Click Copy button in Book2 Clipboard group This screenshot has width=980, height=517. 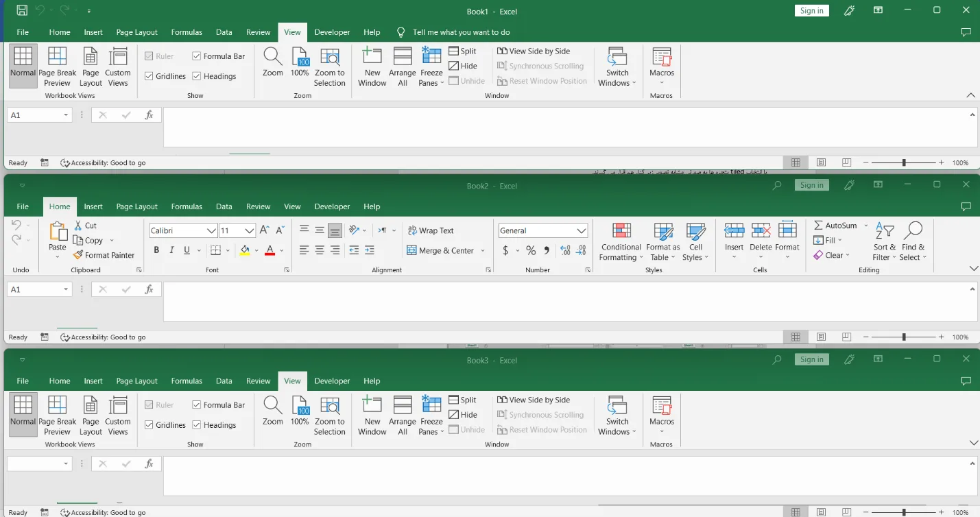click(x=88, y=241)
